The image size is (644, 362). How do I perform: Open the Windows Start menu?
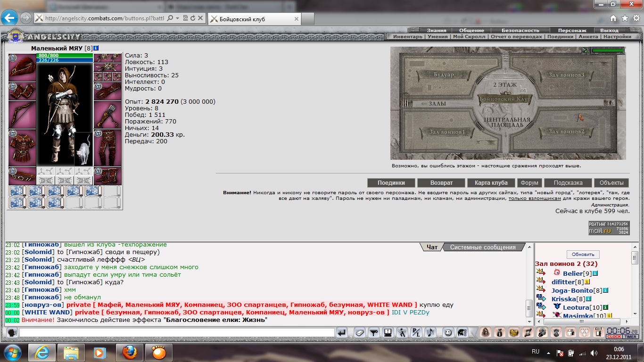(x=11, y=352)
